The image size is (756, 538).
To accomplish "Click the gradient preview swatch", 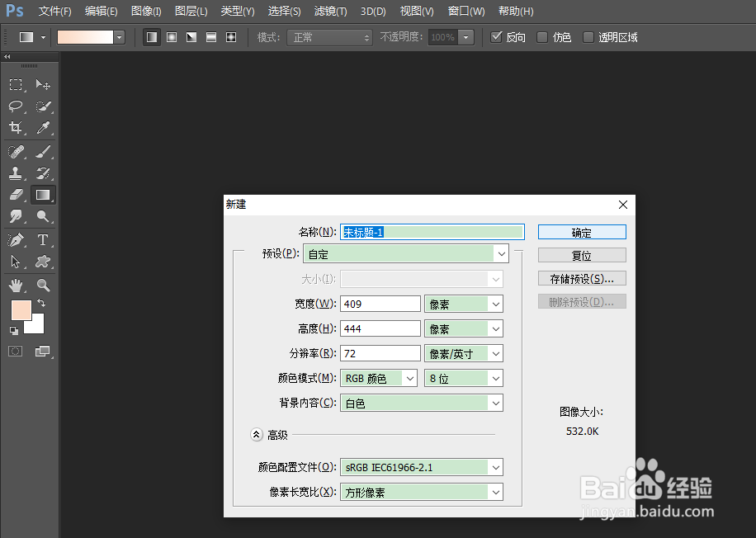I will (x=85, y=37).
